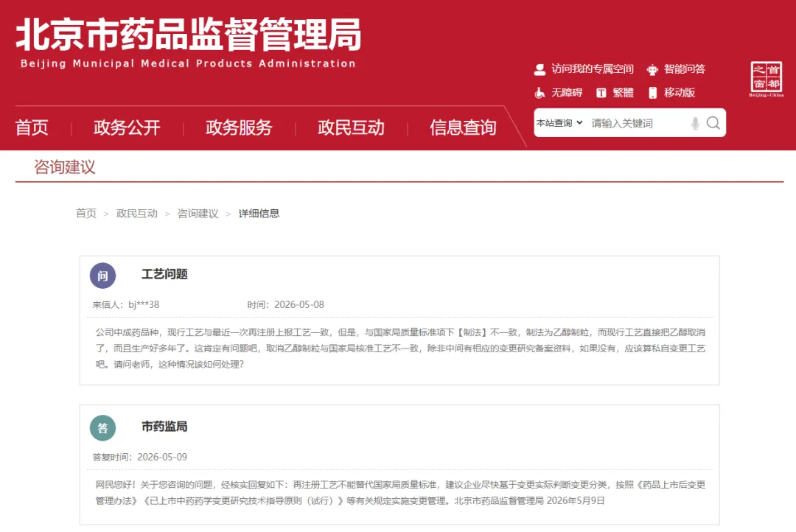Click the T icon beside 繁體

click(601, 93)
